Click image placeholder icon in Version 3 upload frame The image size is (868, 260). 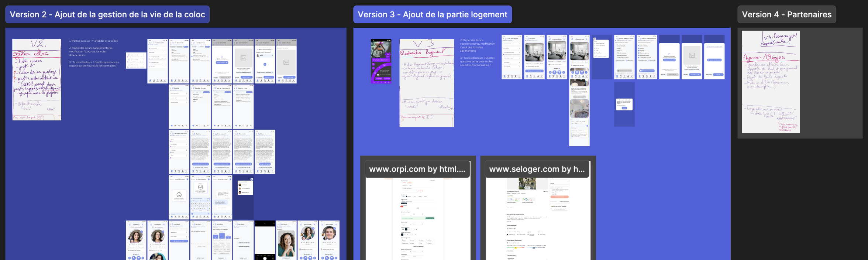[x=692, y=55]
